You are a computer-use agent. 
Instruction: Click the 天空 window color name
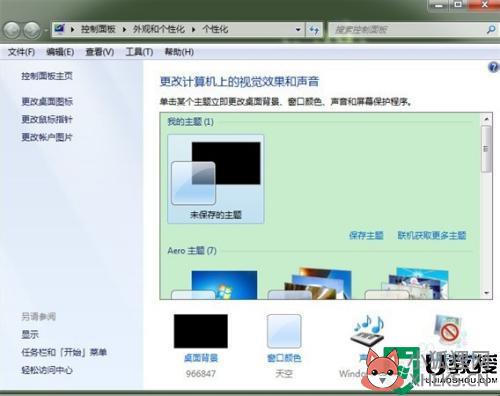[x=284, y=374]
